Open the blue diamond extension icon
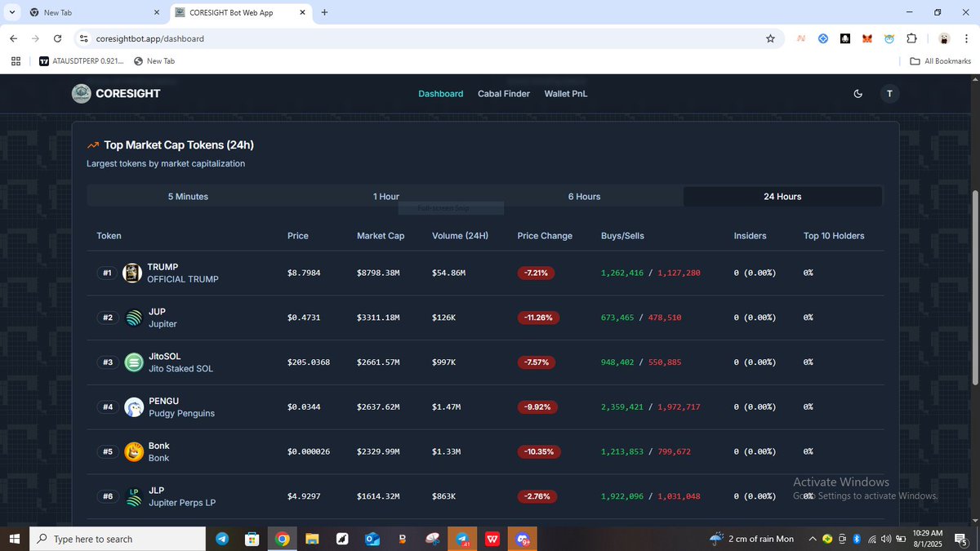 [x=823, y=38]
